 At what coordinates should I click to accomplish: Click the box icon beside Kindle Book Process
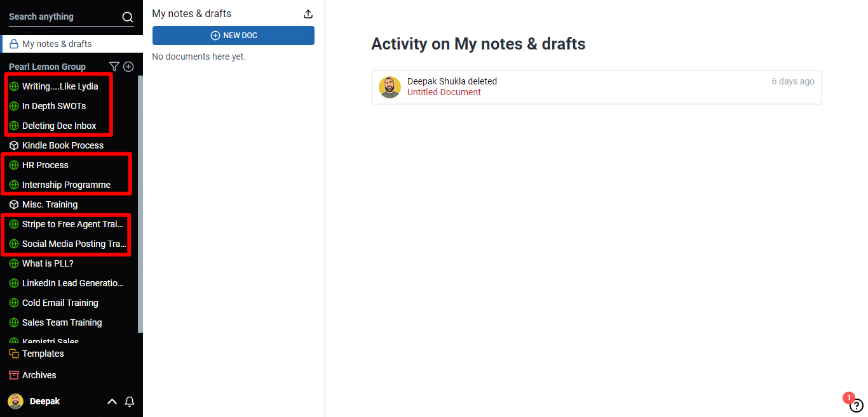14,145
